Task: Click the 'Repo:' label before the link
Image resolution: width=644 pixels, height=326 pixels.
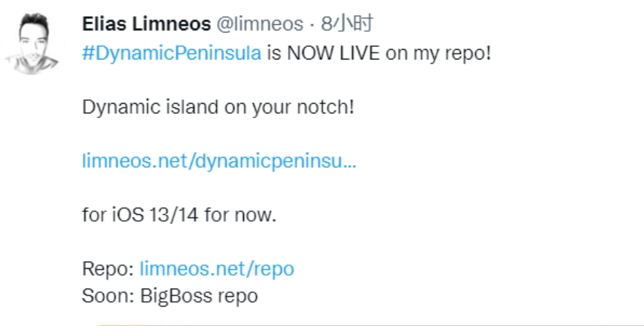Action: coord(108,269)
